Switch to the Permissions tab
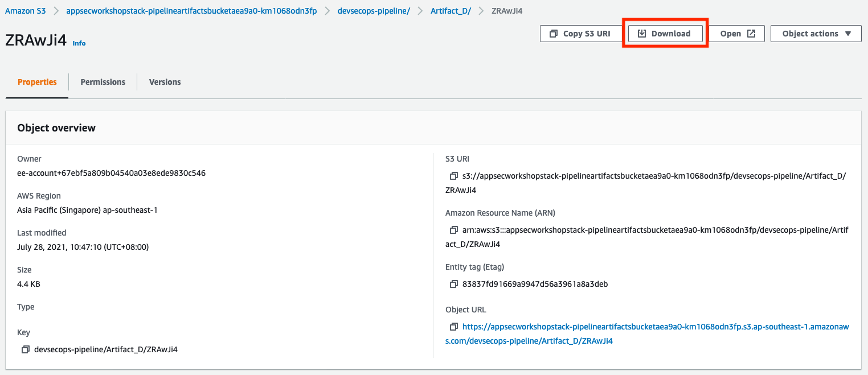 coord(103,82)
